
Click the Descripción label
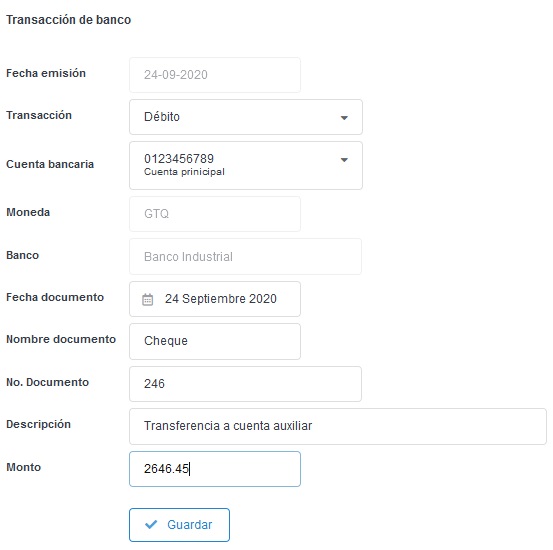pos(38,424)
